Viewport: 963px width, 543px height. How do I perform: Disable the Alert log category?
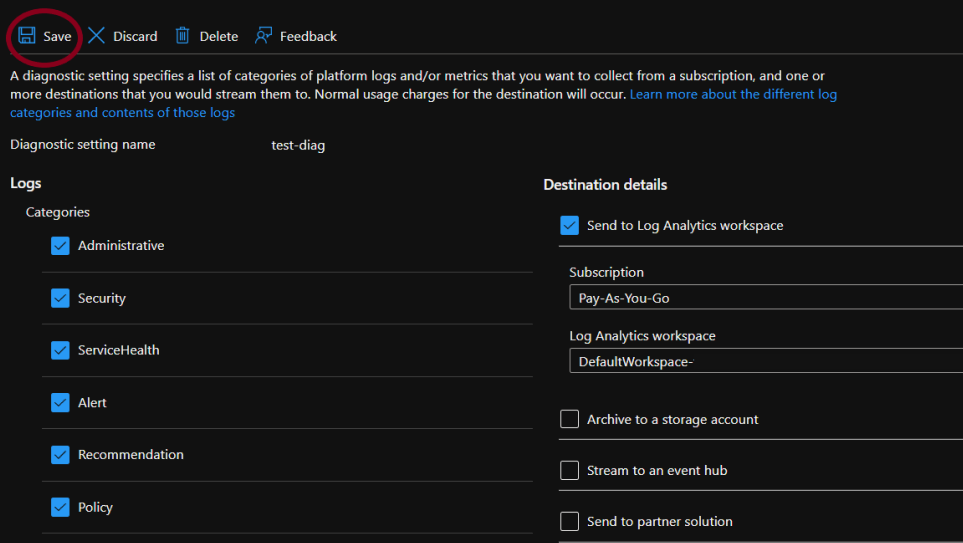tap(60, 403)
